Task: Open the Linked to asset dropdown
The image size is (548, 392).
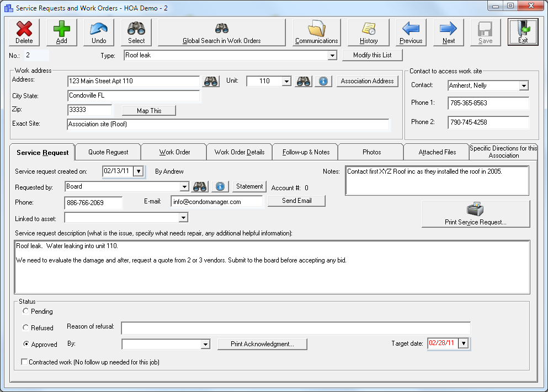Action: (183, 218)
